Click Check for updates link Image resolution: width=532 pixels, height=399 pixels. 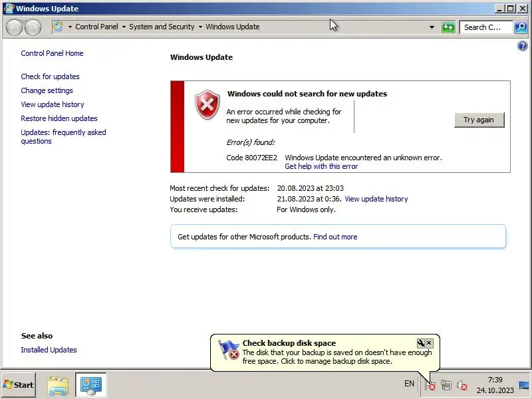point(50,76)
